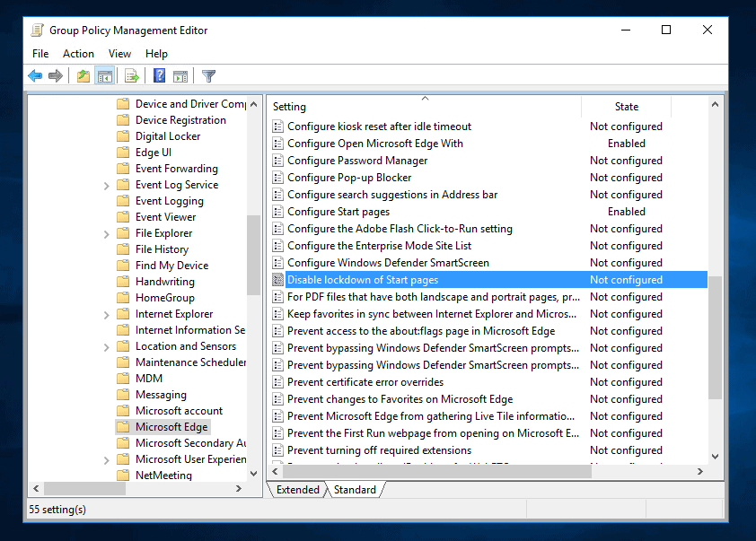Click the folder icon beside Microsoft Edge

[x=123, y=427]
